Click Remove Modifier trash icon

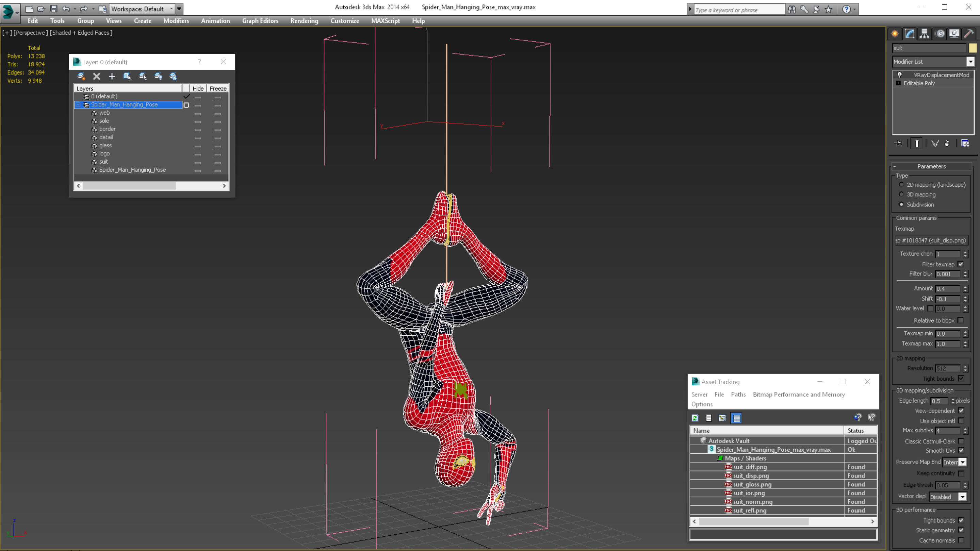[x=947, y=143]
